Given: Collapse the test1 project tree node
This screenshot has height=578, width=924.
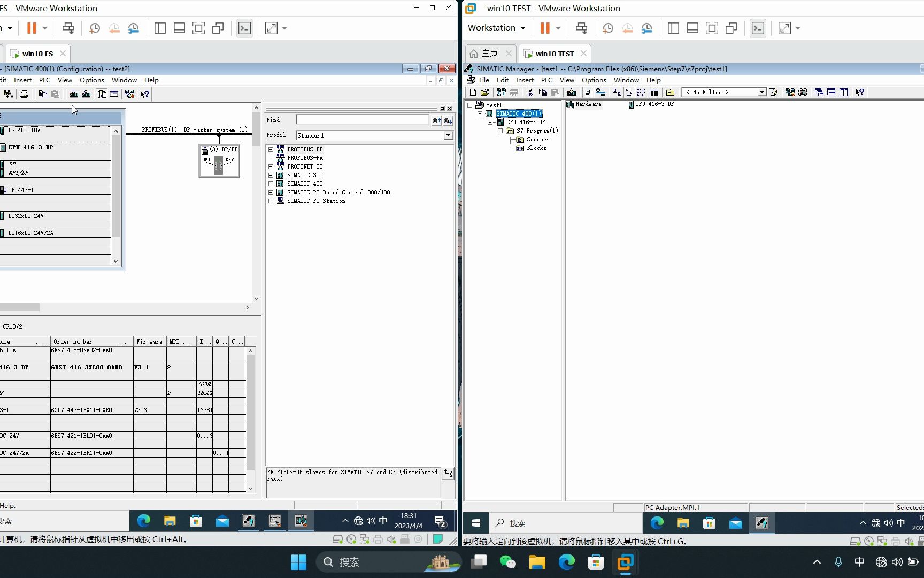Looking at the screenshot, I should point(470,105).
